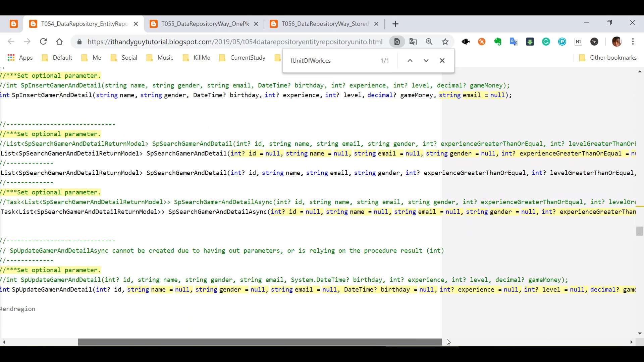The image size is (644, 362).
Task: Open the Chrome three-dot menu
Action: coord(633,42)
